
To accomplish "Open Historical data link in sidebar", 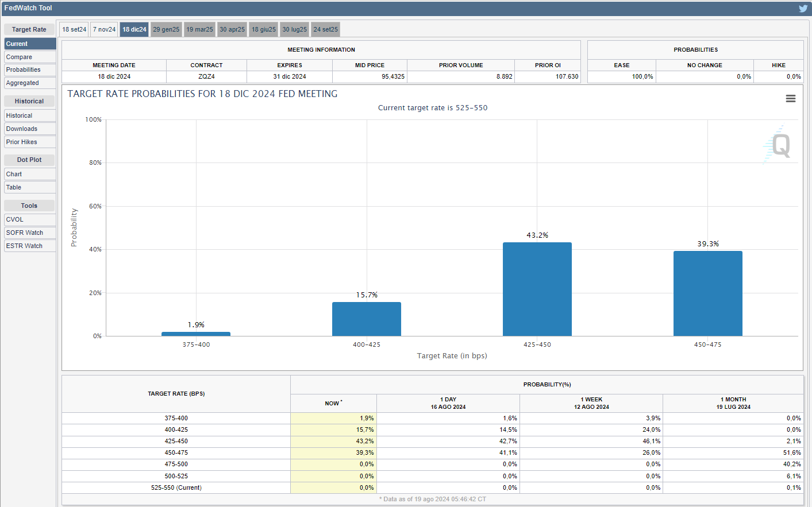I will [x=30, y=115].
